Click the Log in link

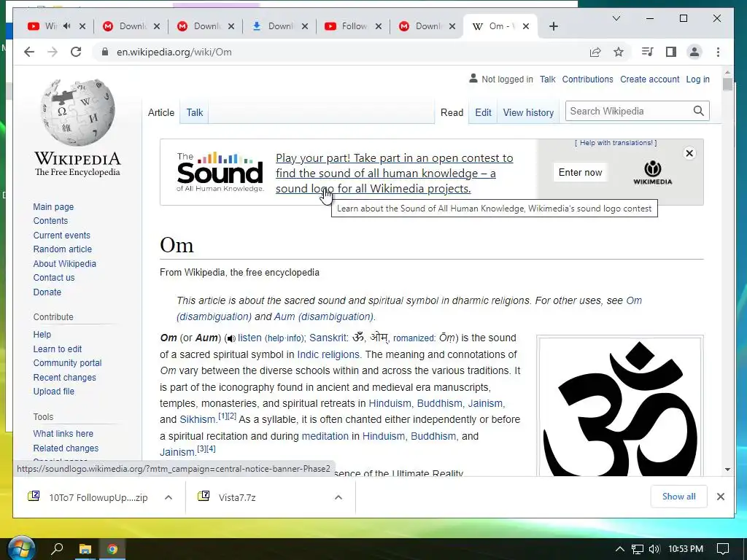click(697, 79)
